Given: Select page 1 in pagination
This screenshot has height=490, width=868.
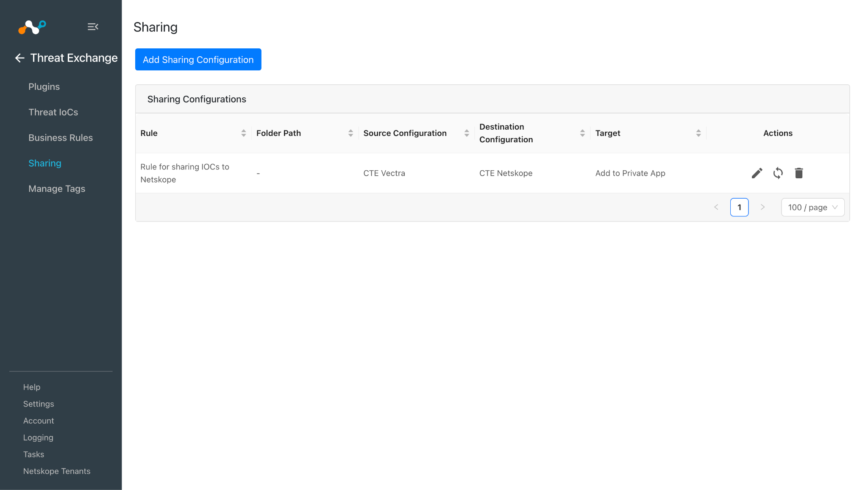Looking at the screenshot, I should [740, 207].
